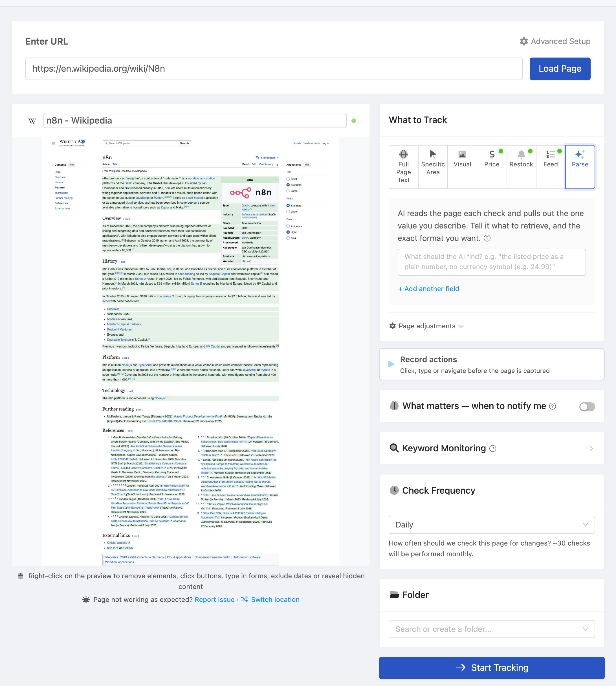Click Add another field link
The image size is (616, 686).
[x=428, y=289]
